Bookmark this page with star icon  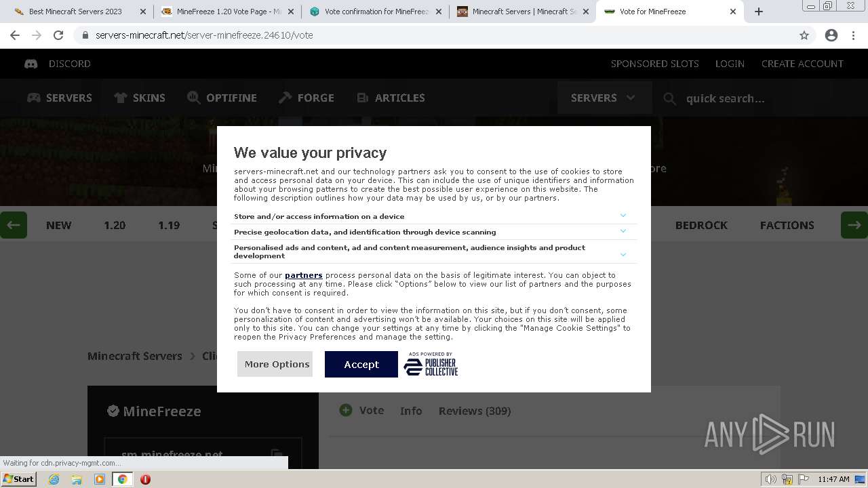(x=804, y=35)
